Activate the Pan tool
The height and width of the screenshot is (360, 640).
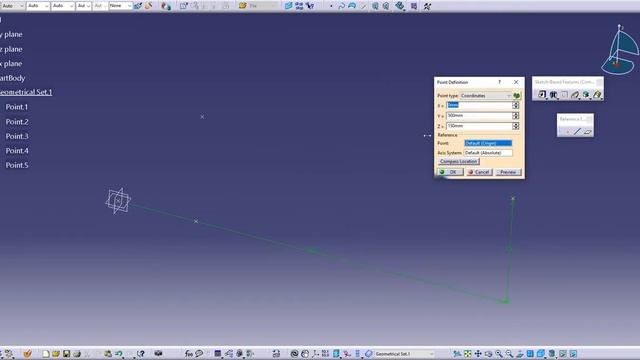[x=478, y=353]
